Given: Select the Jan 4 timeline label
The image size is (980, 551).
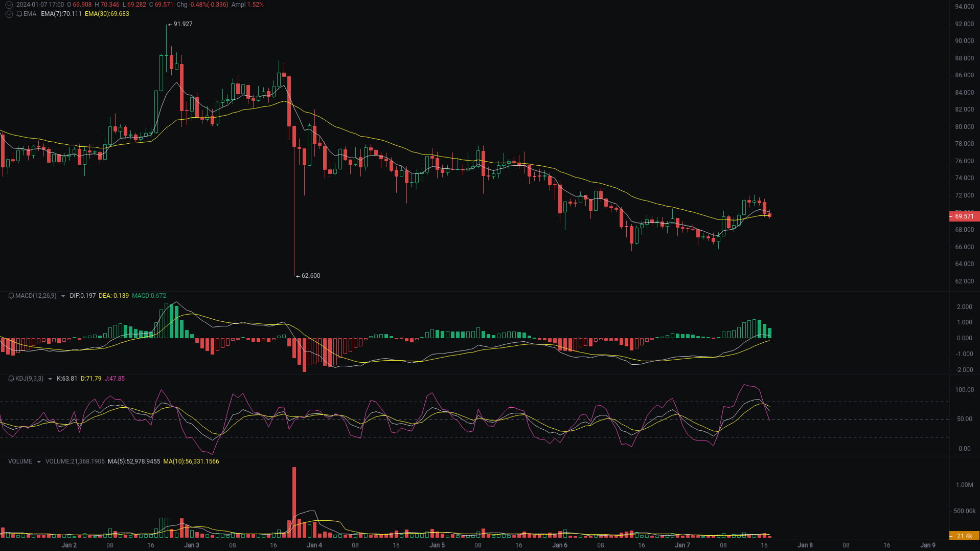Looking at the screenshot, I should click(314, 545).
